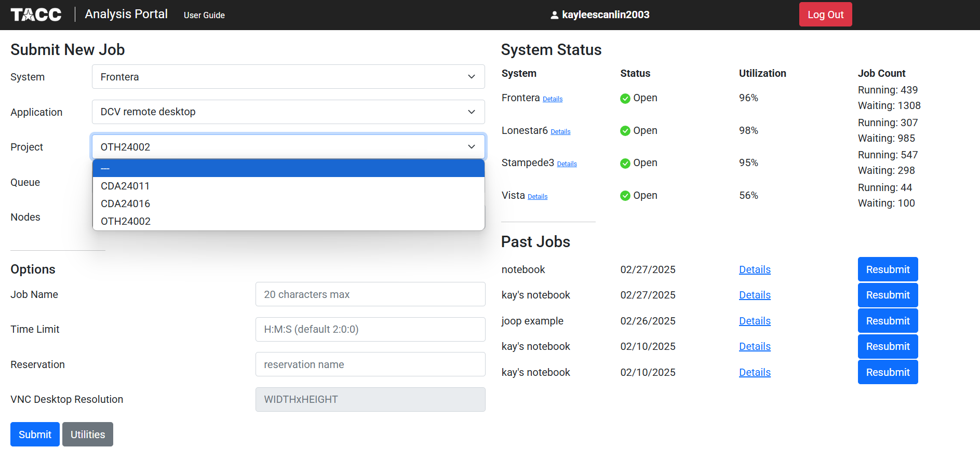The image size is (980, 461).
Task: Click Lonestar6's 98% utilization value
Action: tap(748, 130)
